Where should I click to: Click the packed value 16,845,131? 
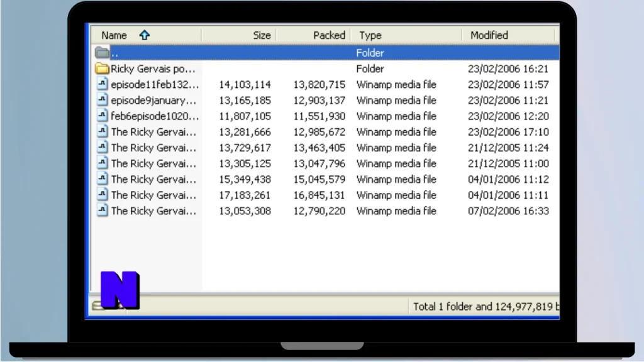[x=319, y=195]
